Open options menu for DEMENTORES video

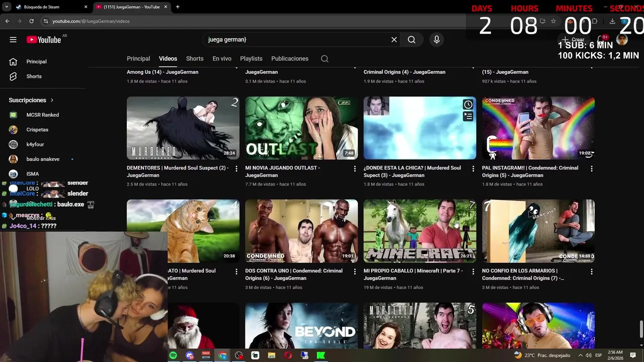(x=236, y=169)
